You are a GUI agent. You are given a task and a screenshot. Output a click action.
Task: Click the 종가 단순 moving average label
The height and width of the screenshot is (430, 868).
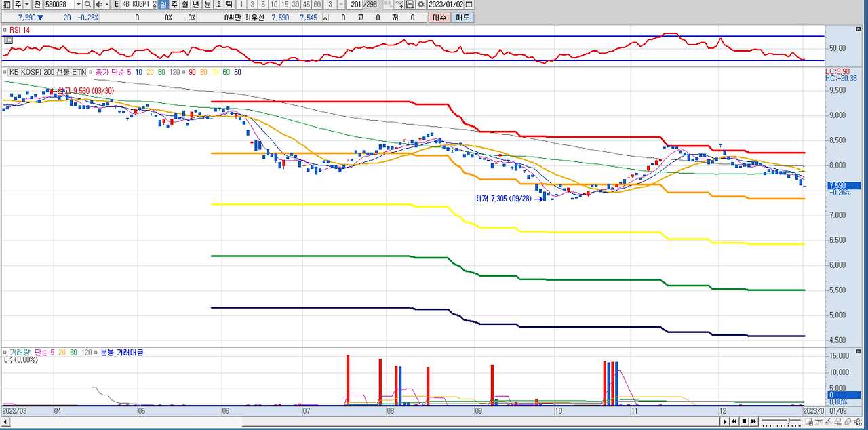click(x=111, y=71)
